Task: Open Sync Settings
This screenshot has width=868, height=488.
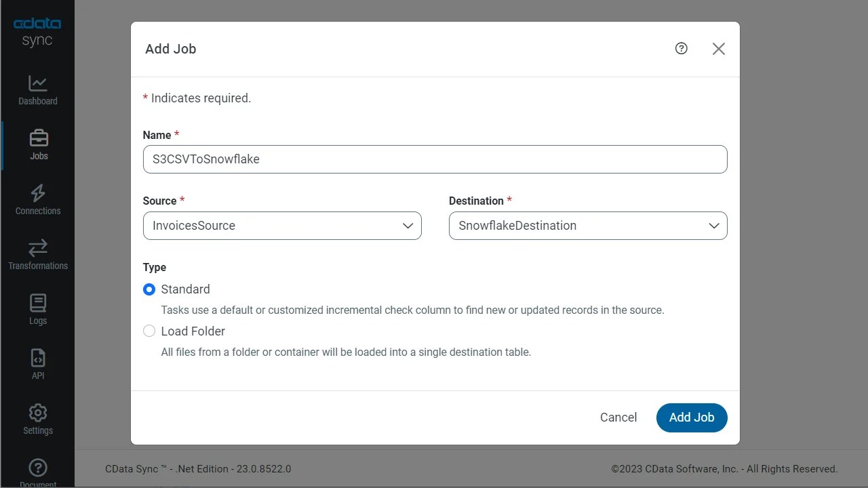Action: click(x=37, y=418)
